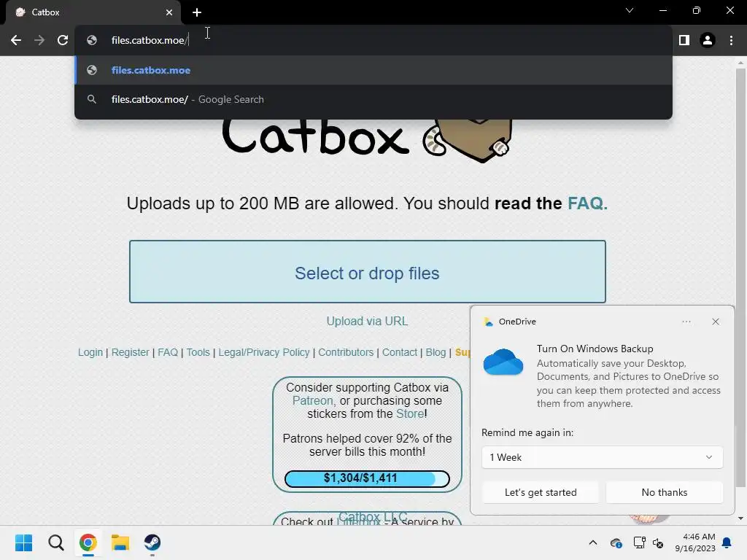Screen dimensions: 747x560
Task: Click muted volume tray icon
Action: [659, 542]
